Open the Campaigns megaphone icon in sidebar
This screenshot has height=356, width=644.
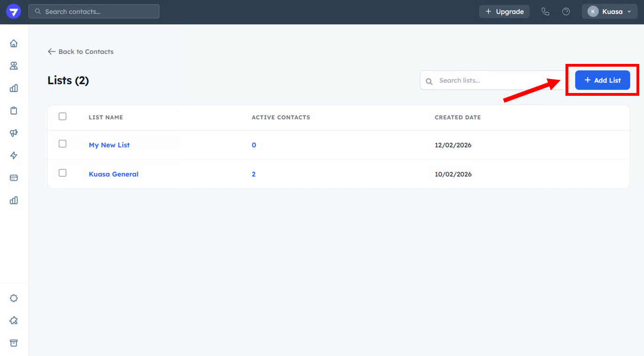(14, 133)
